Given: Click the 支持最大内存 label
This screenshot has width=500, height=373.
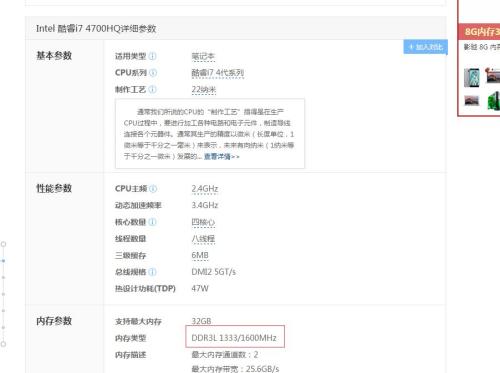Looking at the screenshot, I should [x=138, y=321].
